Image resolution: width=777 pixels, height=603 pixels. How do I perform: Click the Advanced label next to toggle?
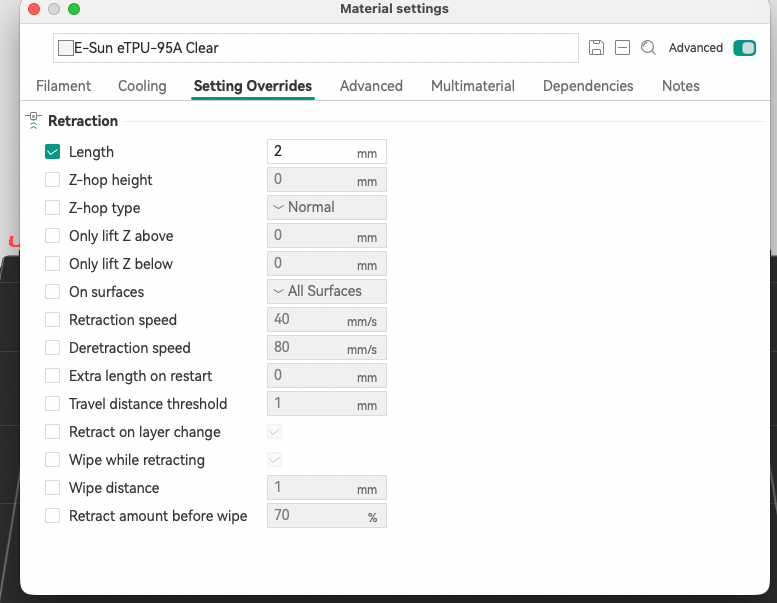tap(696, 48)
